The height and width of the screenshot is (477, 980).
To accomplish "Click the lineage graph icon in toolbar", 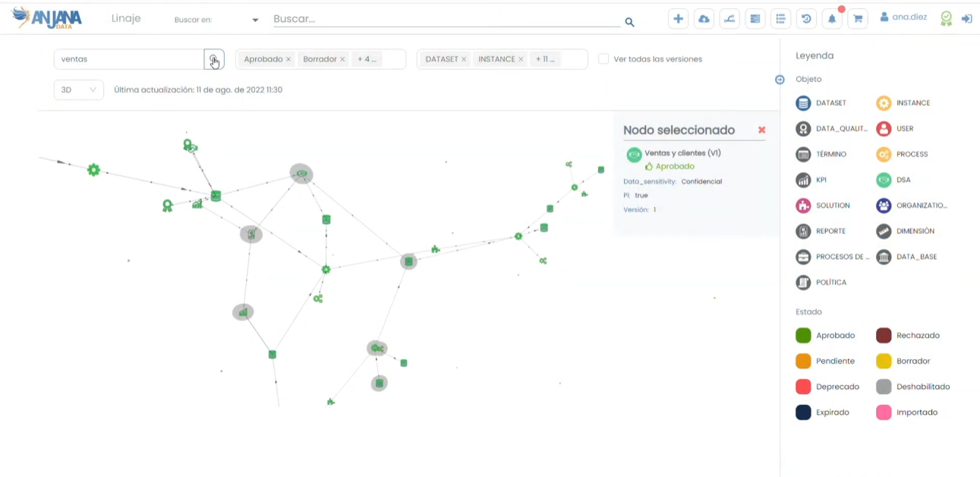I will [729, 19].
